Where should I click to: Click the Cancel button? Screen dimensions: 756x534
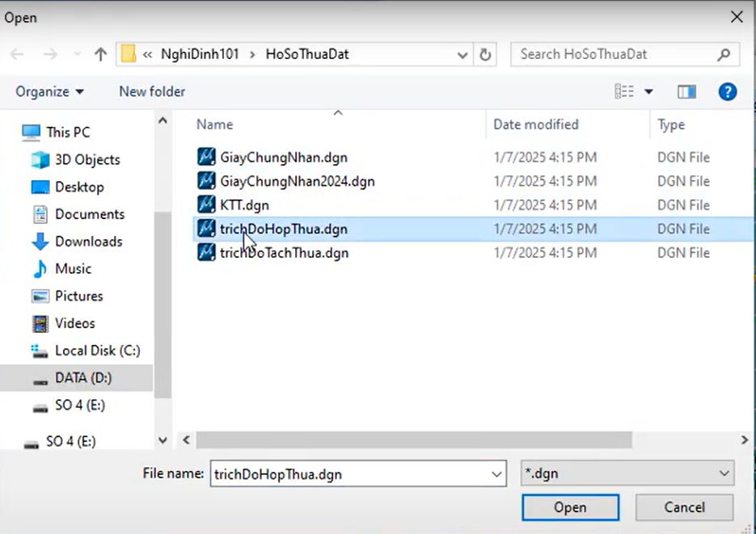(x=684, y=507)
